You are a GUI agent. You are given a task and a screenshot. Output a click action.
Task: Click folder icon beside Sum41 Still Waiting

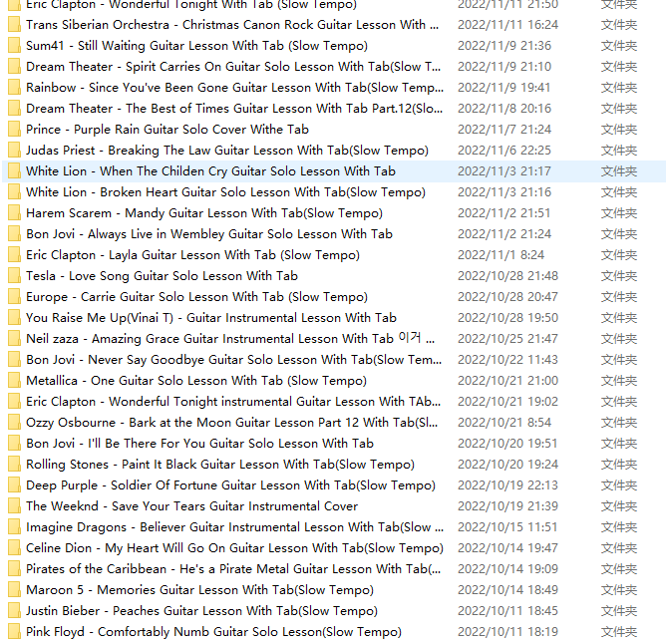tap(14, 46)
